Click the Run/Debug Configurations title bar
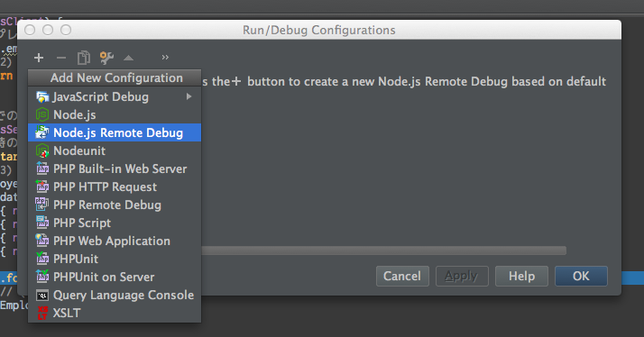 [x=319, y=30]
